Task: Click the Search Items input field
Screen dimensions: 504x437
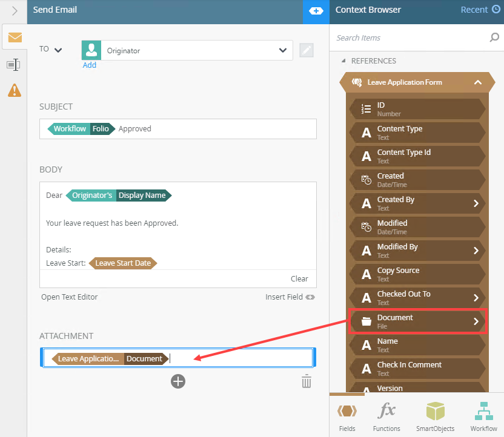Action: pos(409,38)
